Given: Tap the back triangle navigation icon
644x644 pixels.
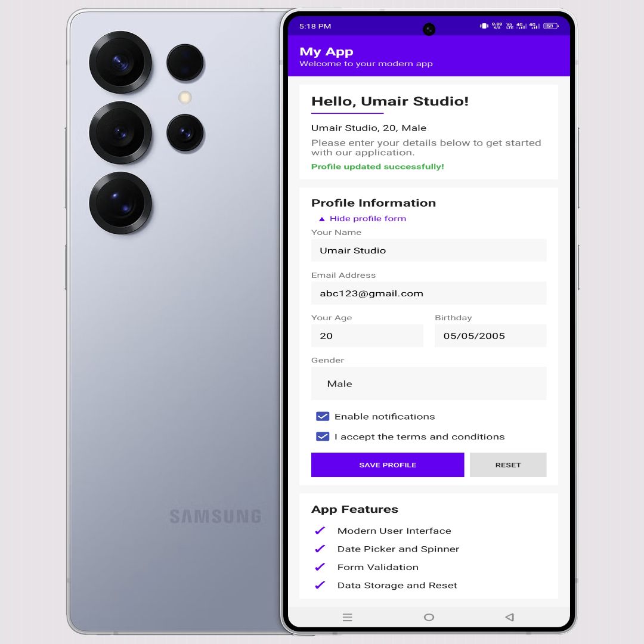Looking at the screenshot, I should click(510, 617).
